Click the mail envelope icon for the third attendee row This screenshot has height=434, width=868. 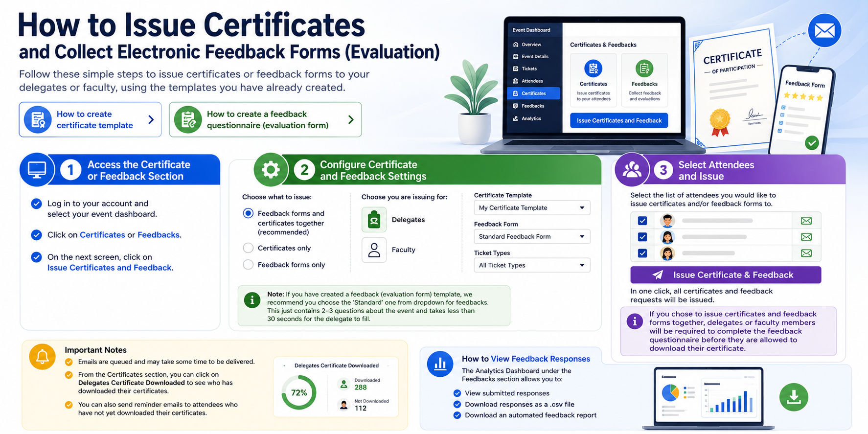click(x=806, y=253)
